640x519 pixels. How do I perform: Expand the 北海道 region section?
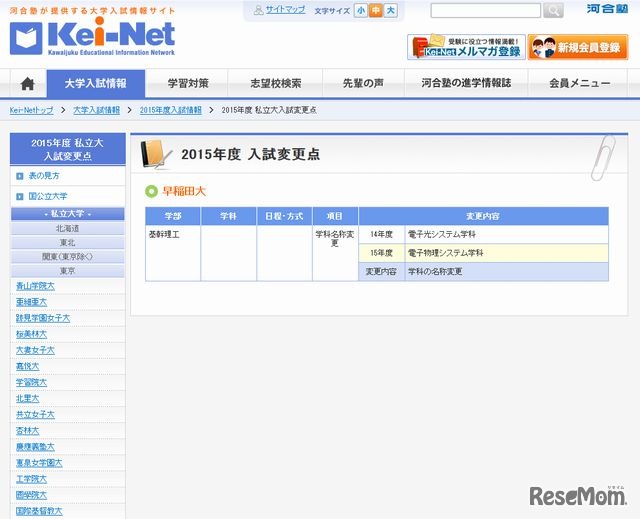pos(68,228)
